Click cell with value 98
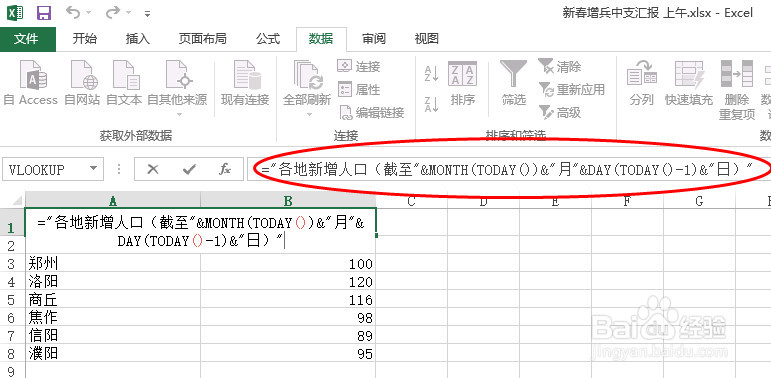 (x=288, y=318)
